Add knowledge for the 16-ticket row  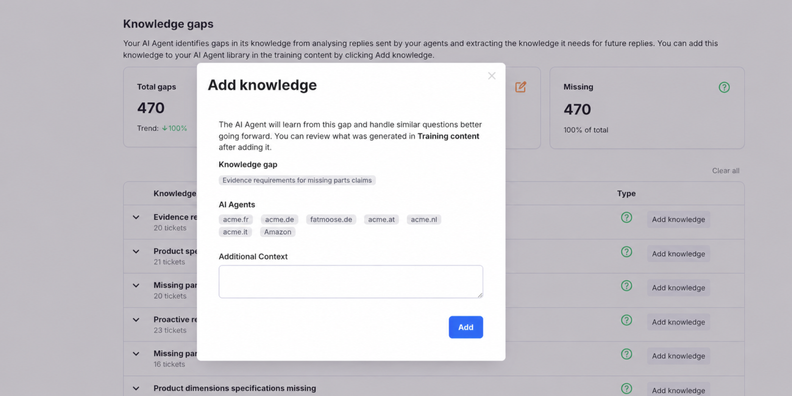click(x=678, y=356)
